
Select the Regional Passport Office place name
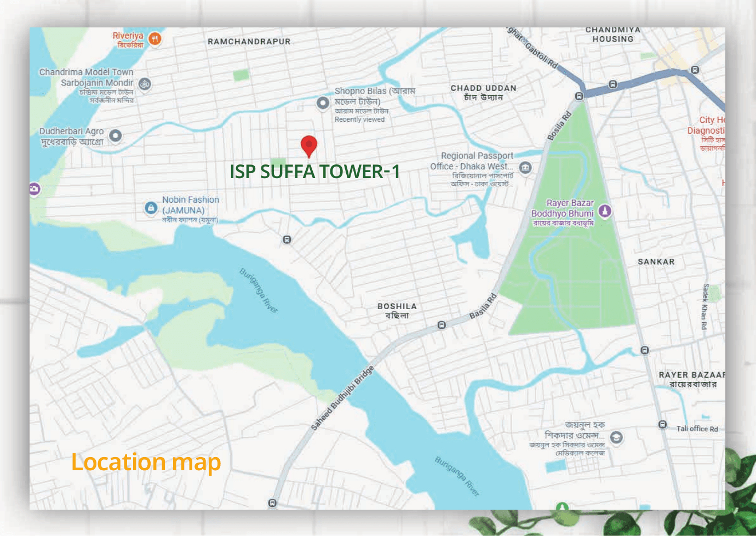[472, 161]
